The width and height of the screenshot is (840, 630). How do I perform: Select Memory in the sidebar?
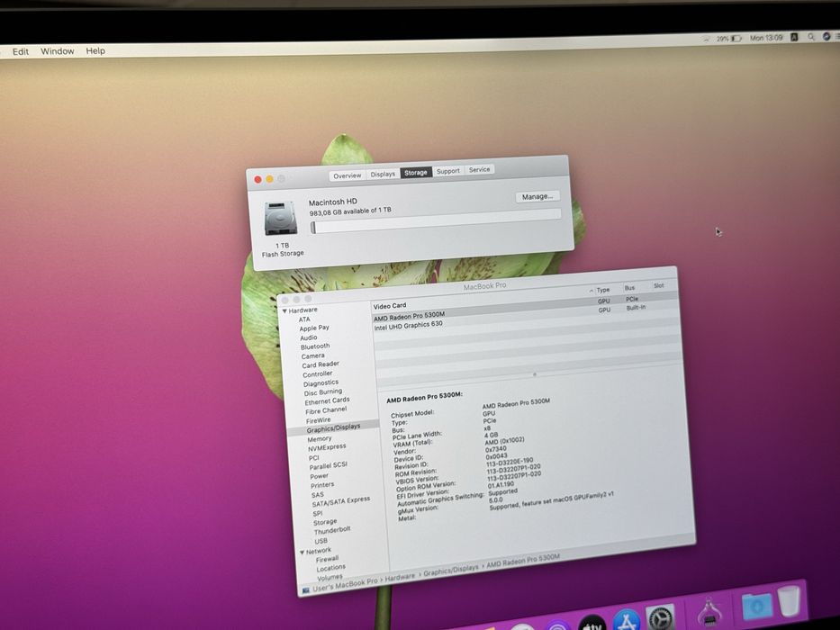pyautogui.click(x=320, y=439)
